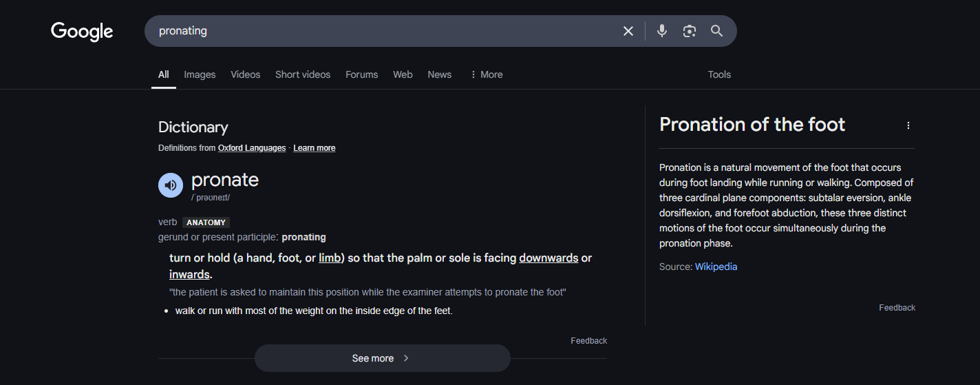Expand dictionary with See more
The height and width of the screenshot is (385, 980).
pos(382,358)
